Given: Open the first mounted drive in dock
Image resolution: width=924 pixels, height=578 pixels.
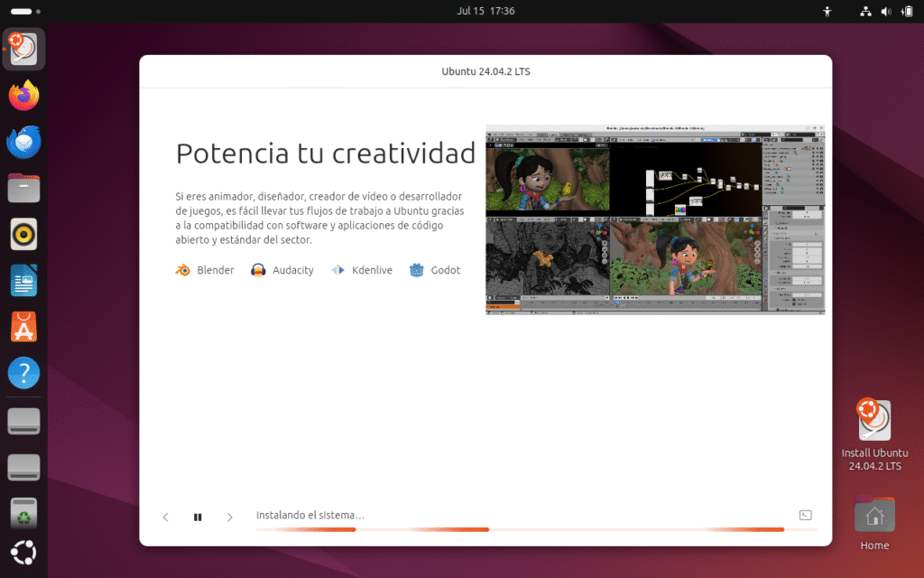Looking at the screenshot, I should point(23,421).
